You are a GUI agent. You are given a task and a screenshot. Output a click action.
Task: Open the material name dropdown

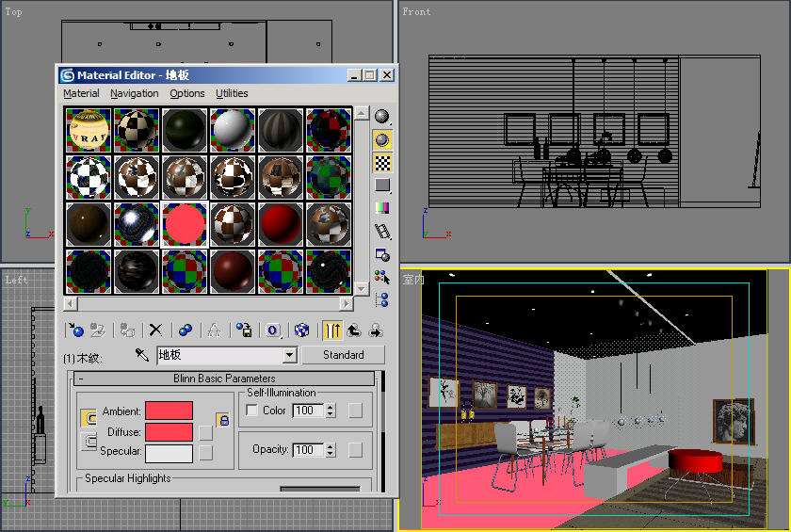click(x=290, y=355)
